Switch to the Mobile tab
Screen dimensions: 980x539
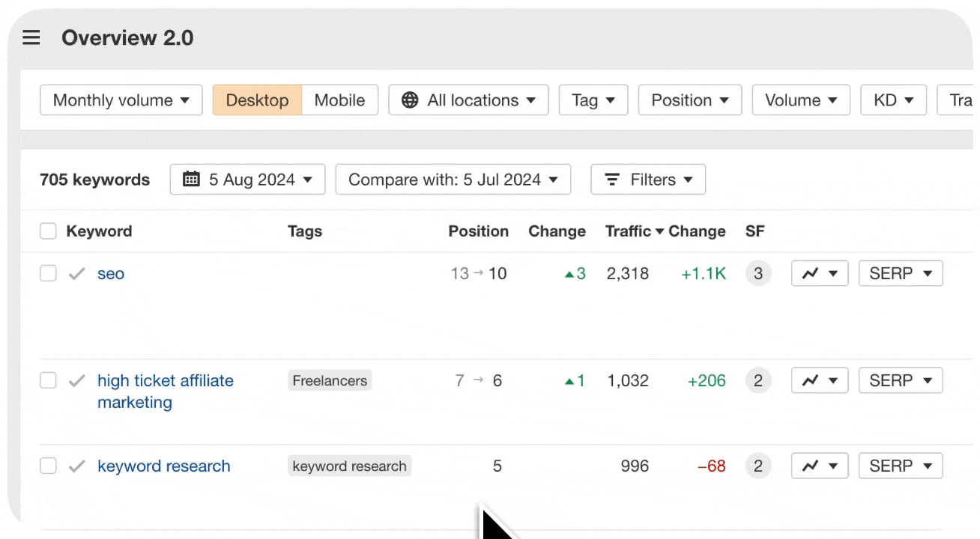click(x=339, y=100)
